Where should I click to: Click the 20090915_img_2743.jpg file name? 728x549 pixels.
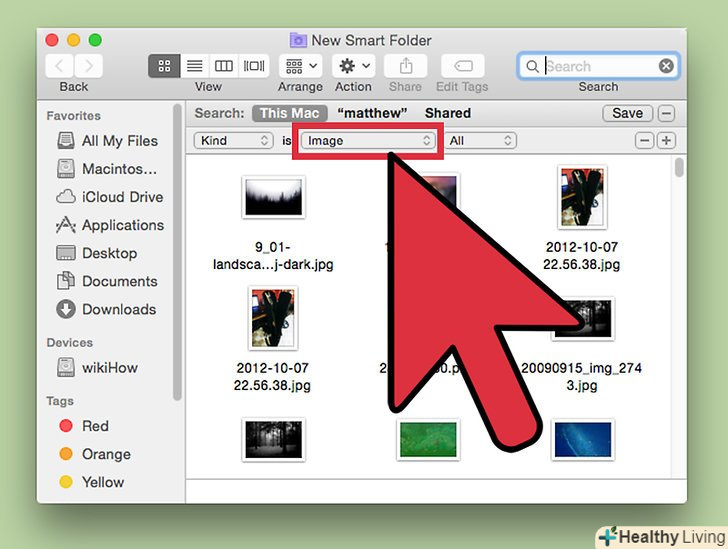click(x=581, y=377)
